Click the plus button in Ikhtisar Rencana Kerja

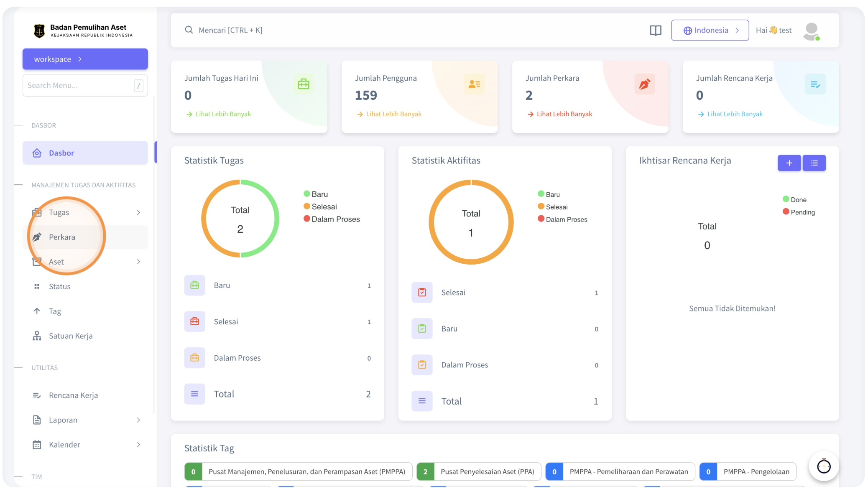click(x=789, y=163)
